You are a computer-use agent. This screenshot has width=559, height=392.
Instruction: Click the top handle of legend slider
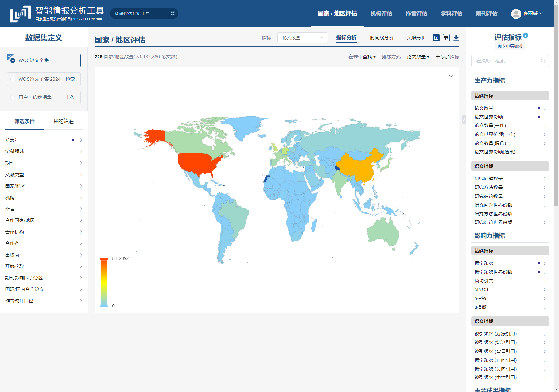[x=104, y=259]
